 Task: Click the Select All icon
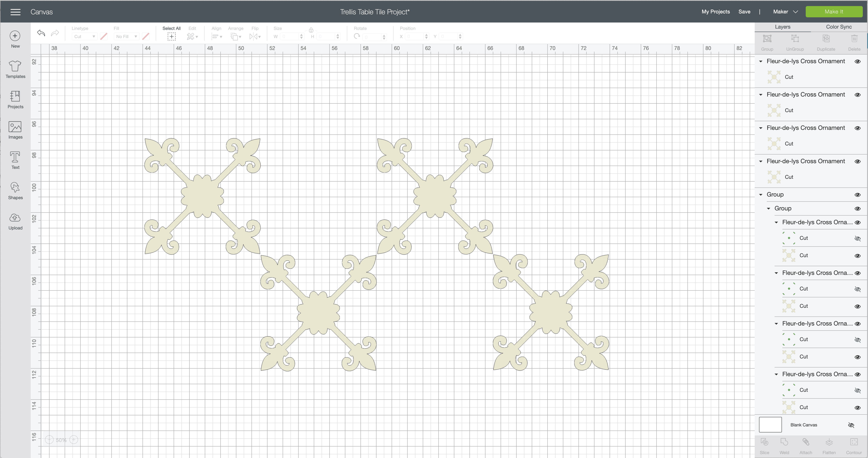click(171, 36)
